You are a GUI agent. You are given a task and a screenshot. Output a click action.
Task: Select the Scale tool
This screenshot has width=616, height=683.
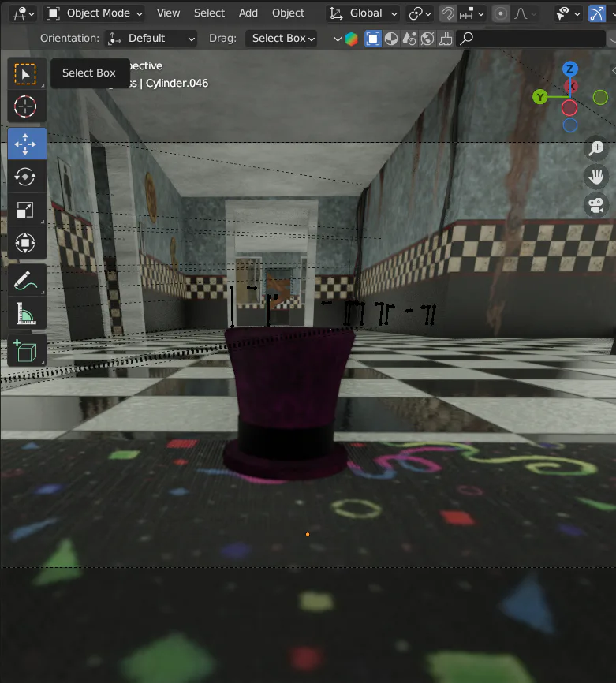tap(26, 210)
